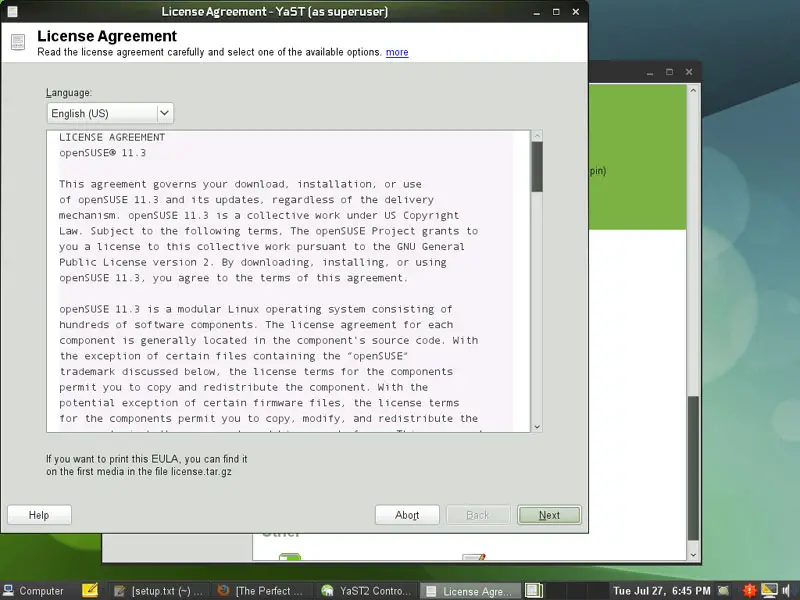Maximize the background YaST Control Center window
Image resolution: width=800 pixels, height=600 pixels.
point(669,72)
